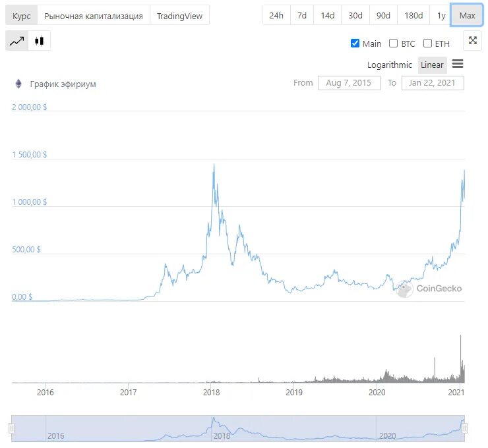This screenshot has height=448, width=488.
Task: Enable the BTC comparison checkbox
Action: click(394, 43)
